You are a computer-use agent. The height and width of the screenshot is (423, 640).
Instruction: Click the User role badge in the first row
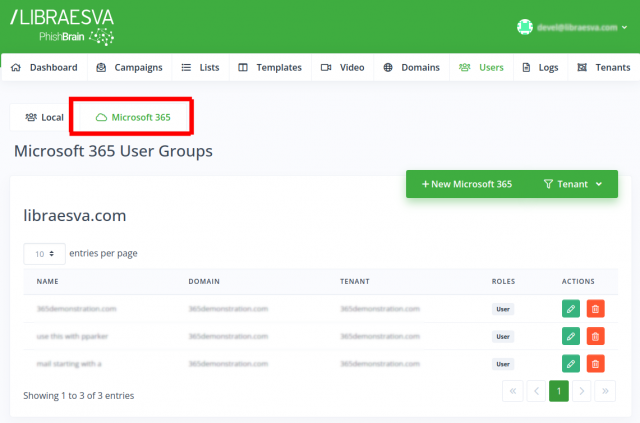point(503,309)
